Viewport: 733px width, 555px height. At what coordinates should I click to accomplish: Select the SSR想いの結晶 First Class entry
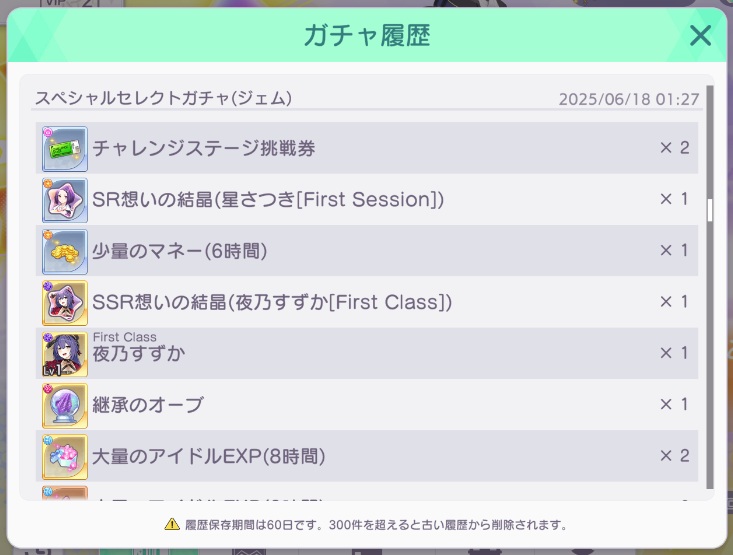[x=272, y=303]
